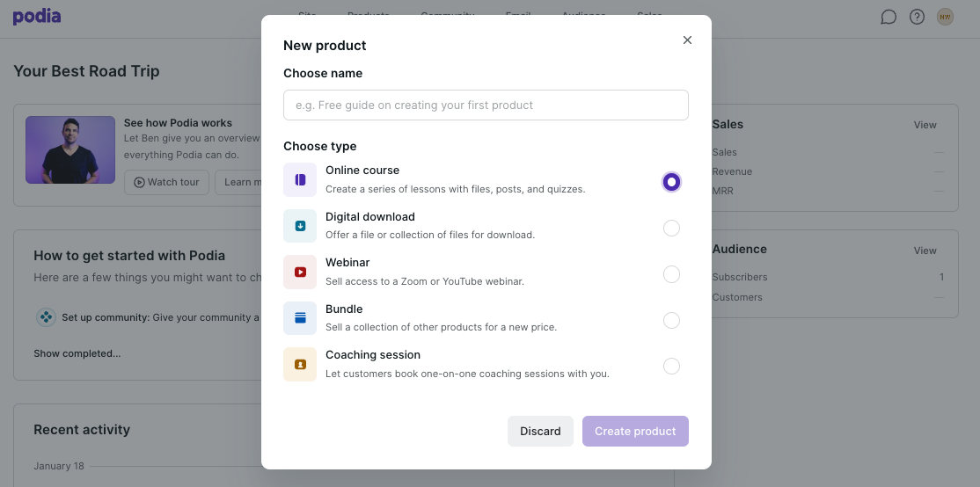This screenshot has width=980, height=487.
Task: Click the red Webinar type icon
Action: pos(300,273)
